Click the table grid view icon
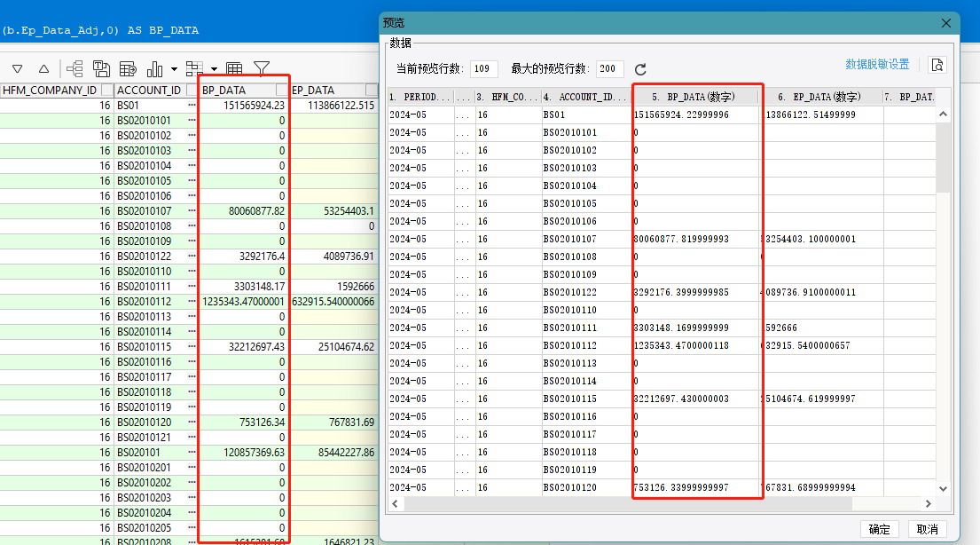The height and width of the screenshot is (545, 980). pos(235,68)
